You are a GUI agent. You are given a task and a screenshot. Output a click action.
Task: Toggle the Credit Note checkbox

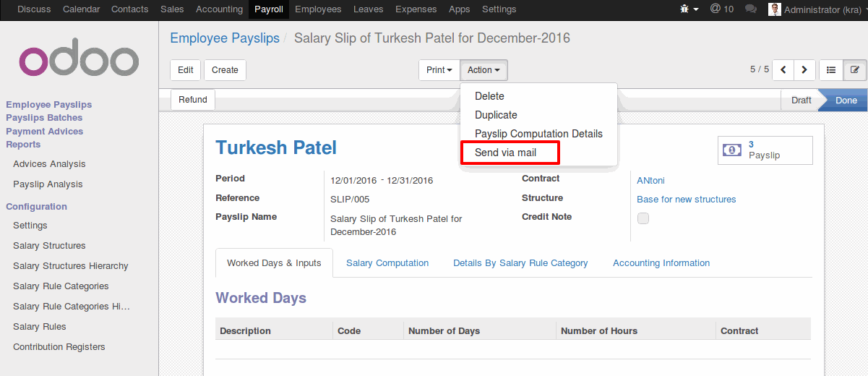click(643, 218)
